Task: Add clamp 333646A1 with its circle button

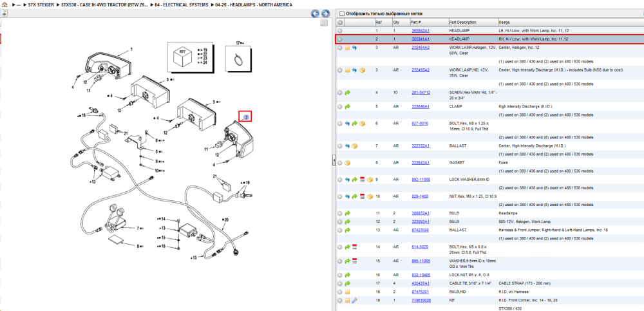Action: (x=340, y=106)
